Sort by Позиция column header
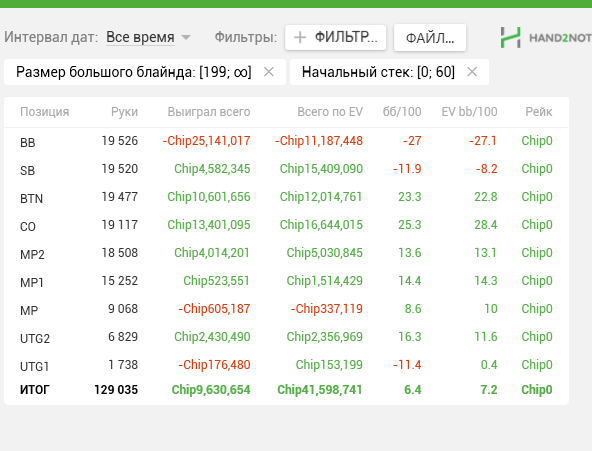 [x=45, y=112]
